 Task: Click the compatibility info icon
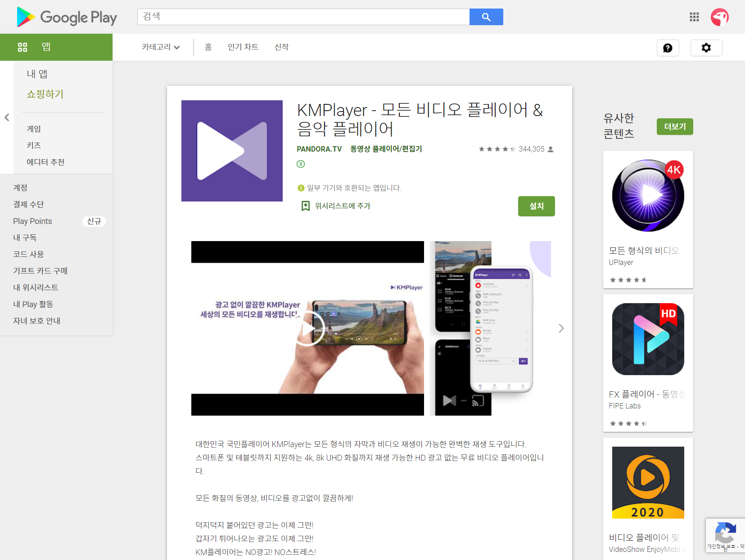point(301,188)
